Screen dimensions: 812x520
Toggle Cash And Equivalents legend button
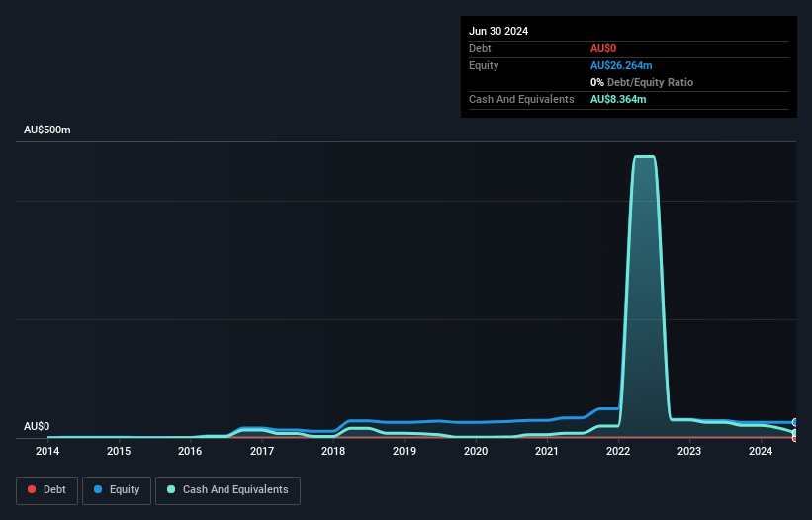pos(227,490)
